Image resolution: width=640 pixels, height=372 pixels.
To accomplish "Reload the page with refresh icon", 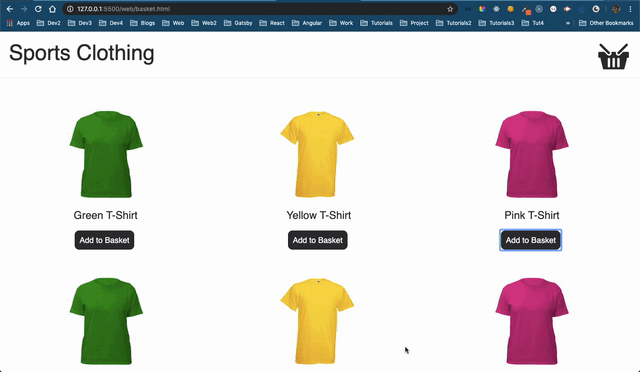I will (x=38, y=9).
